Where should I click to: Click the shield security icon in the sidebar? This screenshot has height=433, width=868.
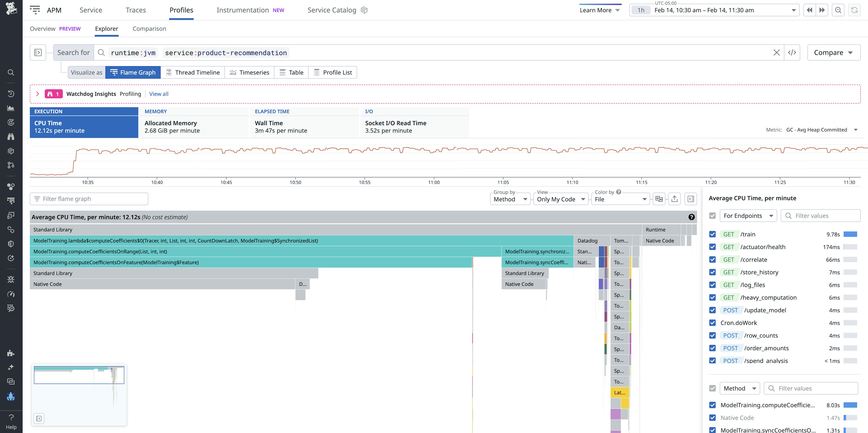pyautogui.click(x=11, y=244)
